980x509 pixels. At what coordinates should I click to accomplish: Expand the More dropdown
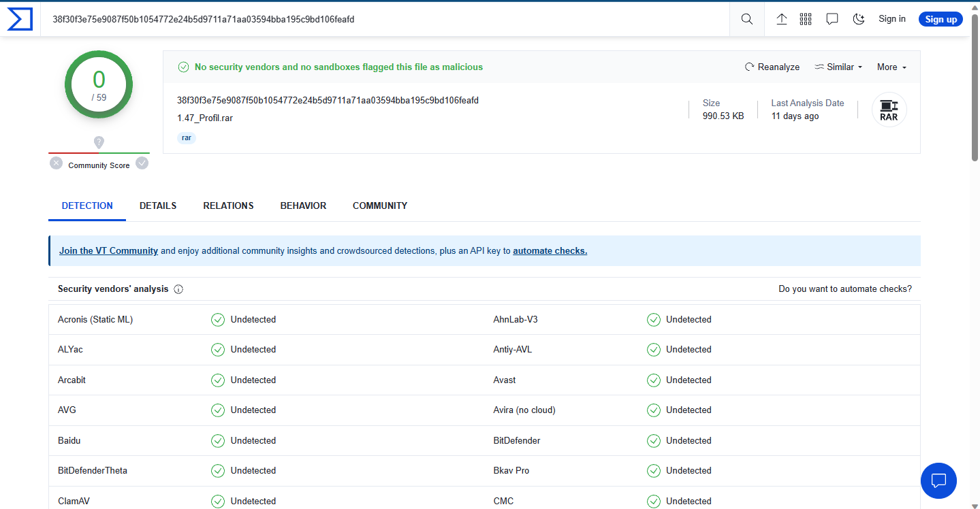coord(891,67)
